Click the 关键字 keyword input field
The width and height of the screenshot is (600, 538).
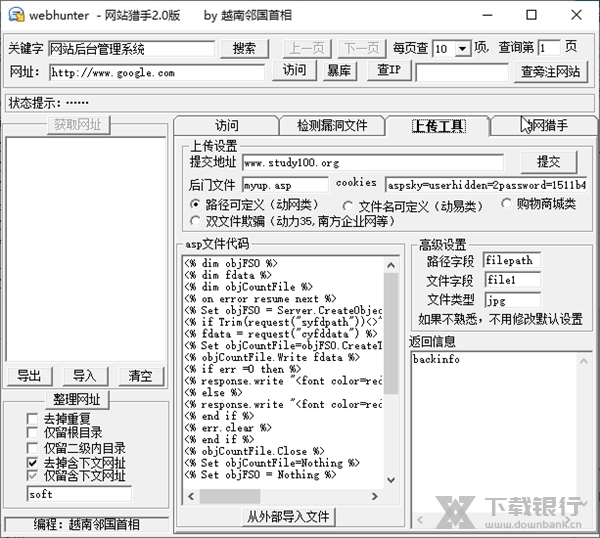point(132,49)
